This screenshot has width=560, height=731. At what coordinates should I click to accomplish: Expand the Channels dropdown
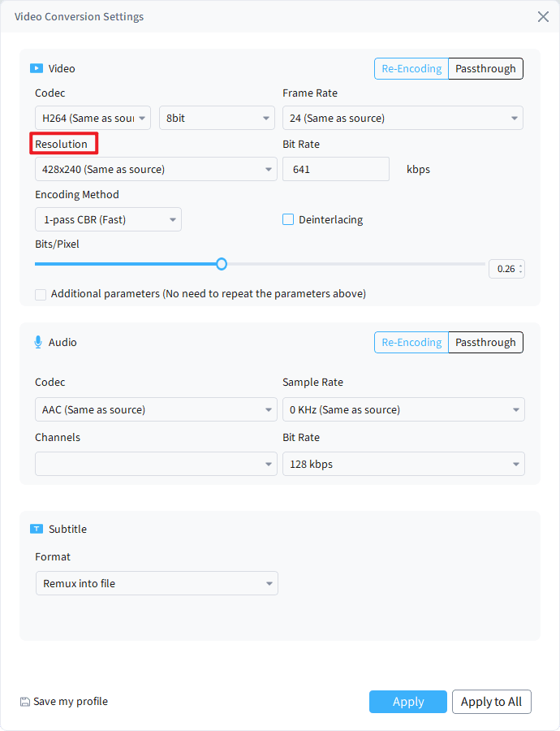(x=156, y=463)
